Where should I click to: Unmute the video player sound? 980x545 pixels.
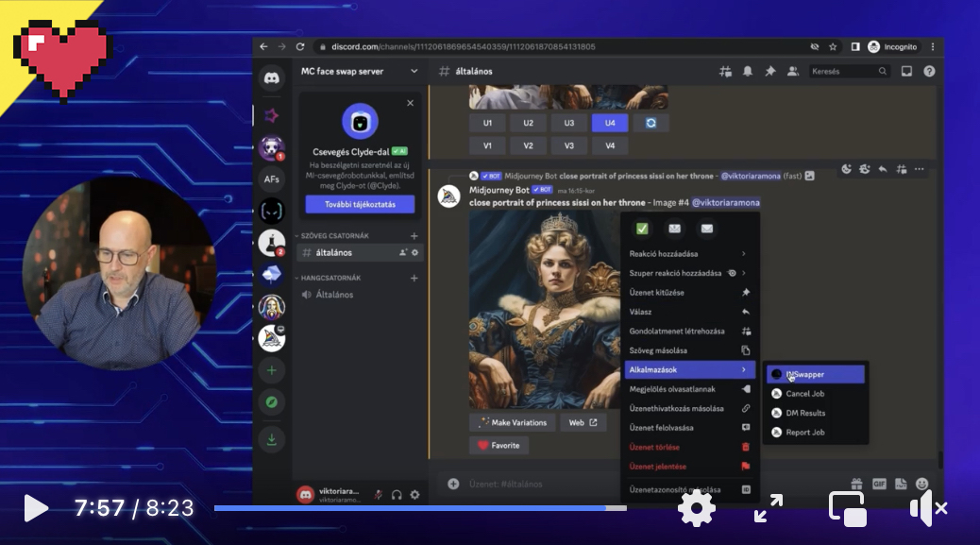pos(927,509)
